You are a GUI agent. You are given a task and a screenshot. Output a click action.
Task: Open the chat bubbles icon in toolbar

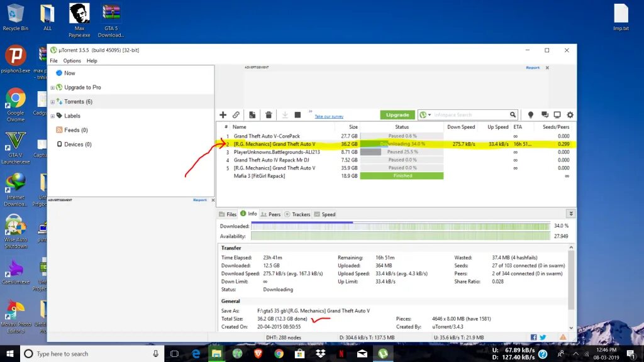545,115
